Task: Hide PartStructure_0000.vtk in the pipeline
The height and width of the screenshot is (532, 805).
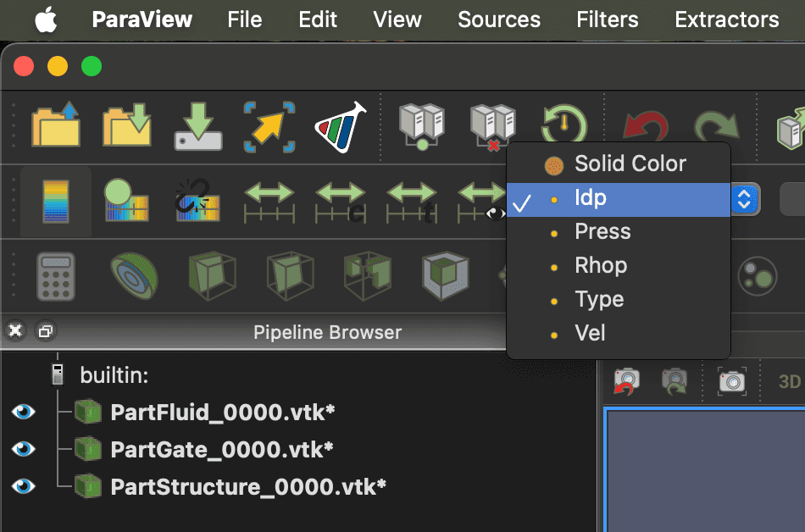Action: point(23,485)
